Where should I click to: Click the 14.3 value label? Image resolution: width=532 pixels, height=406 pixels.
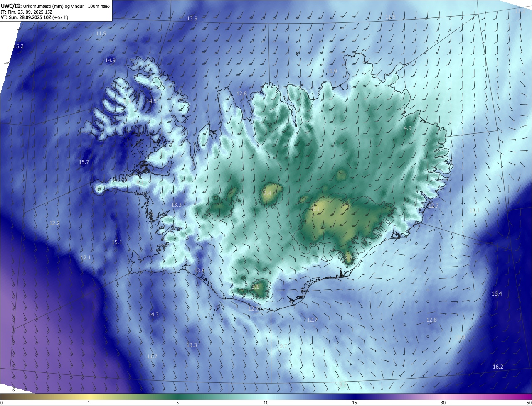point(153,314)
